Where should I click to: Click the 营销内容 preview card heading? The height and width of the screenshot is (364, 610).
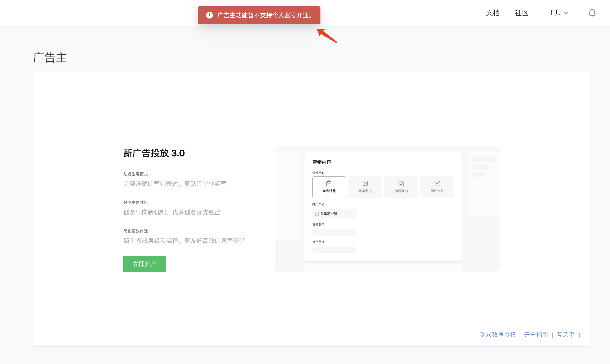pyautogui.click(x=322, y=162)
